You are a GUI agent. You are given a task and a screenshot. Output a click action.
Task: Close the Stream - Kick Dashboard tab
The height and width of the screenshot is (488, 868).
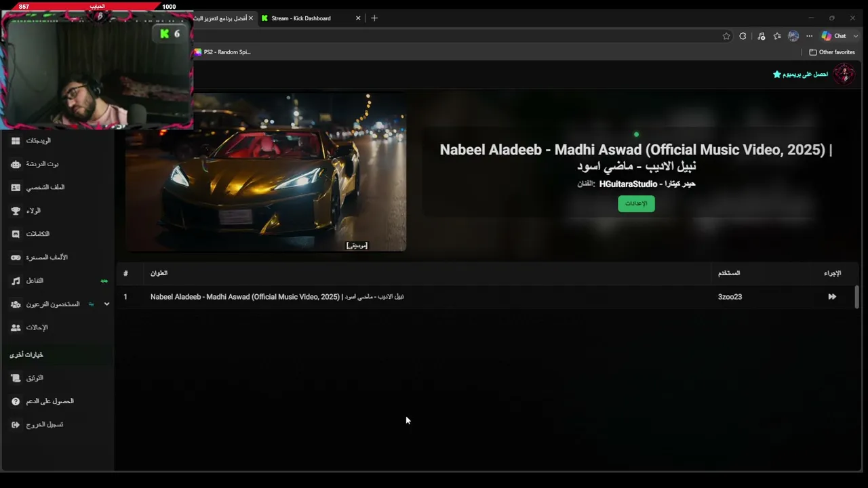click(x=358, y=18)
